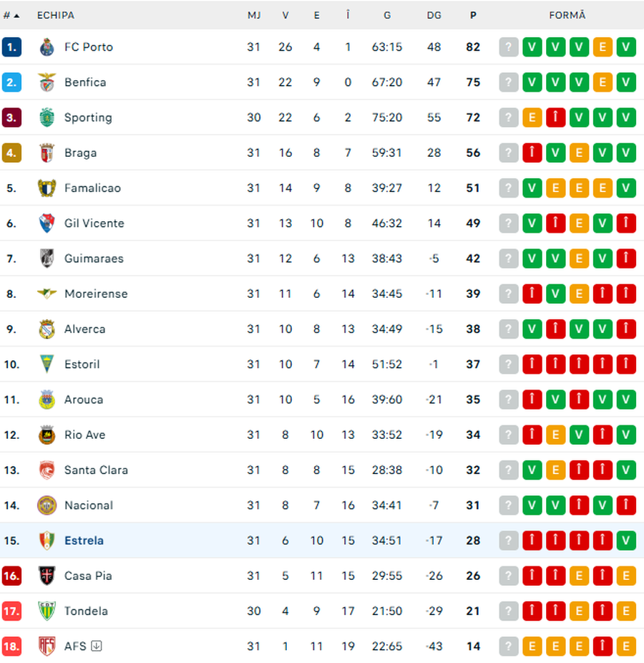Sort table by matches played MJ
The height and width of the screenshot is (663, 644).
(x=254, y=15)
